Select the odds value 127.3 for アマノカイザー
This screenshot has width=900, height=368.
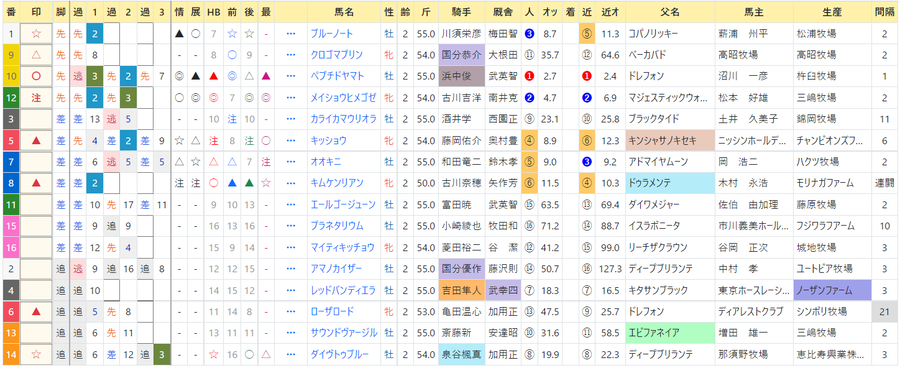(611, 269)
